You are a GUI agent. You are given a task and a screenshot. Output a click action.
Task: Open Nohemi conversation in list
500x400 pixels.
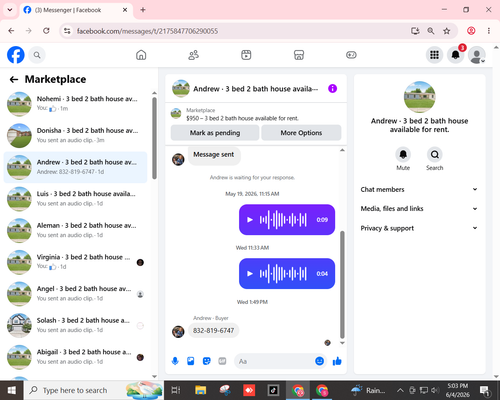(x=75, y=104)
